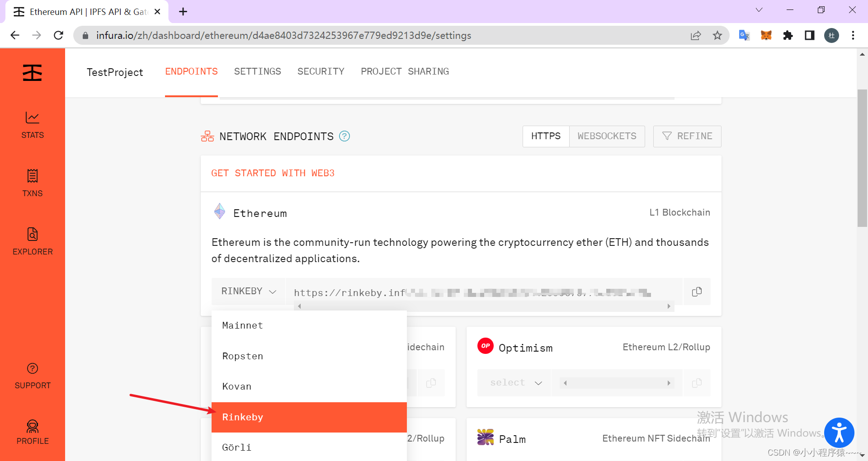Click the copy icon for Optimism endpoint
Screen dimensions: 868x461
[x=697, y=383]
